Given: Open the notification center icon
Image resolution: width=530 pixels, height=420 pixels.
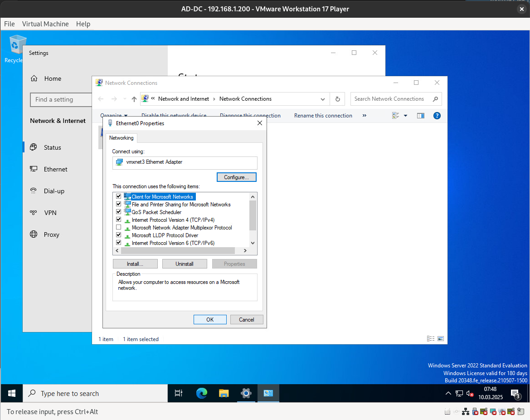Looking at the screenshot, I should (515, 393).
